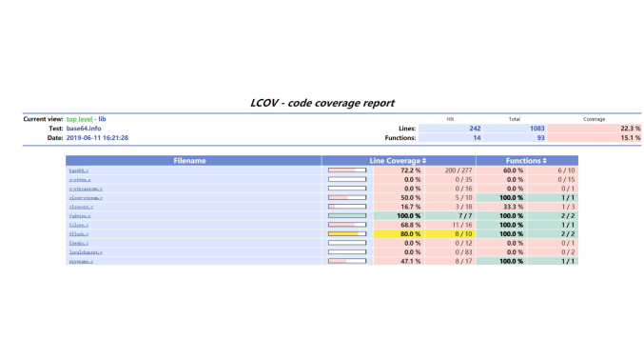Screen dimensions: 644x361
Task: Open fclose.c file link
Action: point(78,225)
